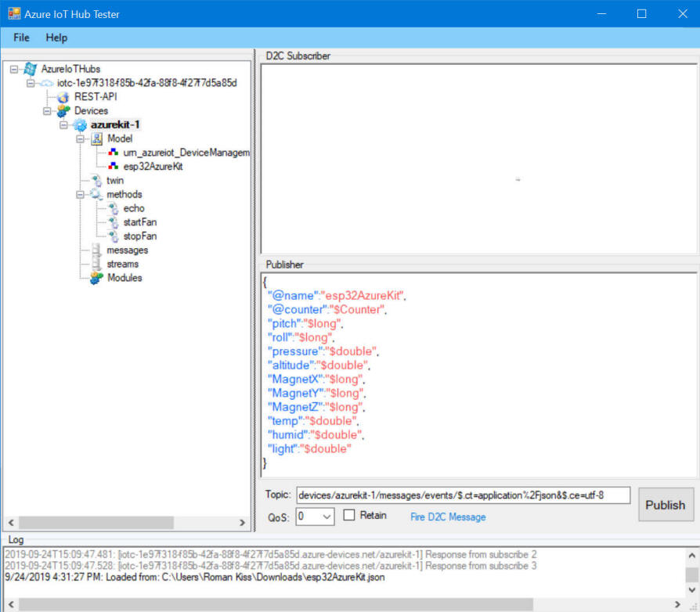Click the "@counter":"$Counter" line in Publisher

(327, 310)
